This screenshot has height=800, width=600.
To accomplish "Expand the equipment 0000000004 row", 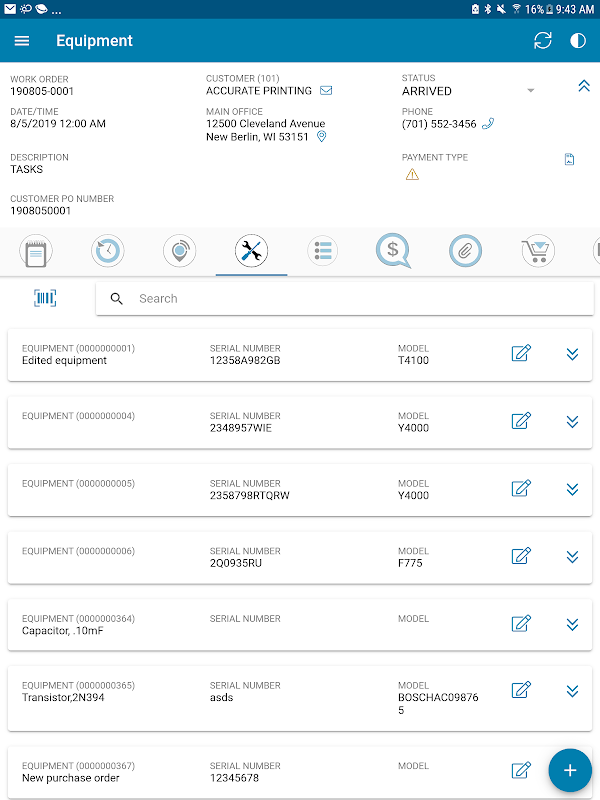I will point(573,421).
